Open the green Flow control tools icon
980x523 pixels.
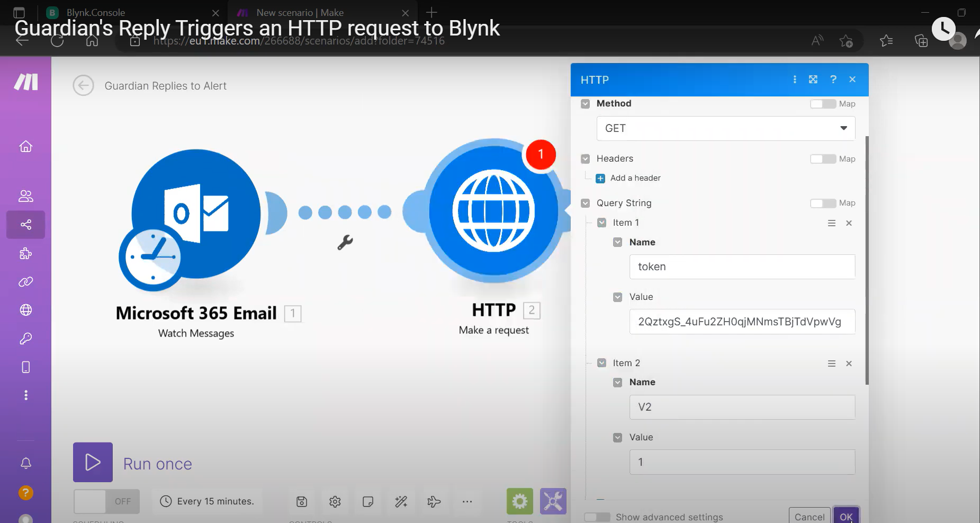pyautogui.click(x=520, y=501)
